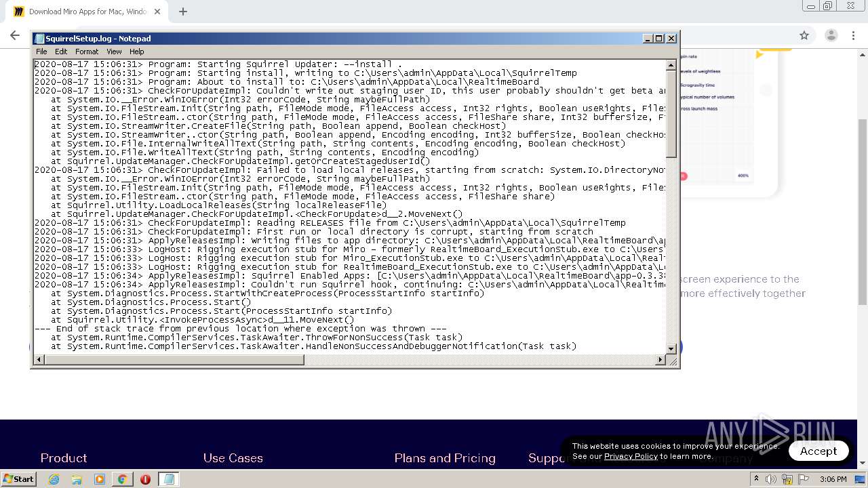Click Notepad horizontal scrollbar left arrow

39,360
